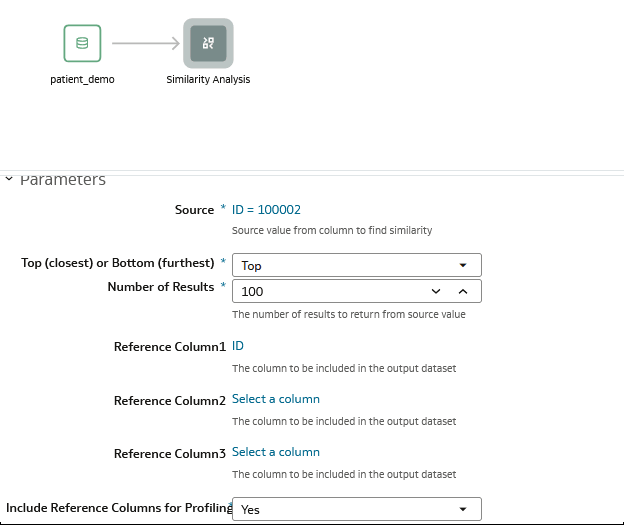This screenshot has width=624, height=525.
Task: Select the Similarity Analysis step icon
Action: coord(208,43)
